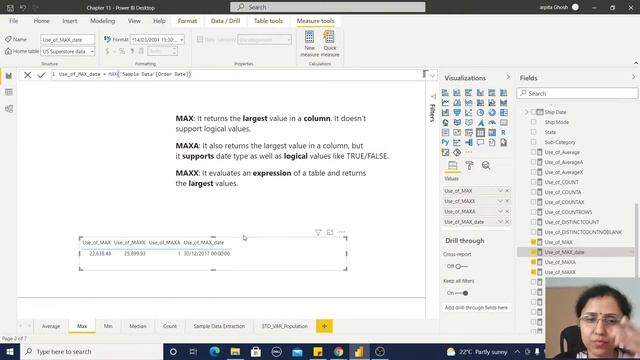Collapse the Fields pane
This screenshot has height=360, width=640.
pyautogui.click(x=633, y=77)
